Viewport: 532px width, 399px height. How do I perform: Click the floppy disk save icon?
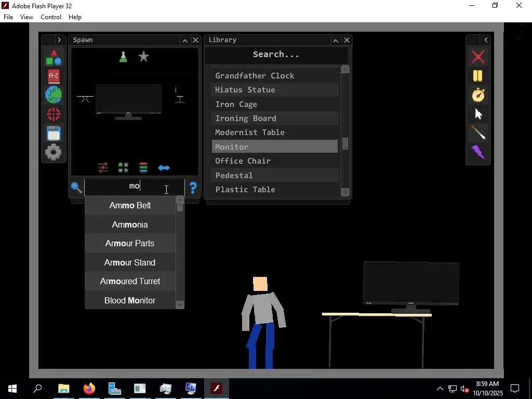(54, 134)
